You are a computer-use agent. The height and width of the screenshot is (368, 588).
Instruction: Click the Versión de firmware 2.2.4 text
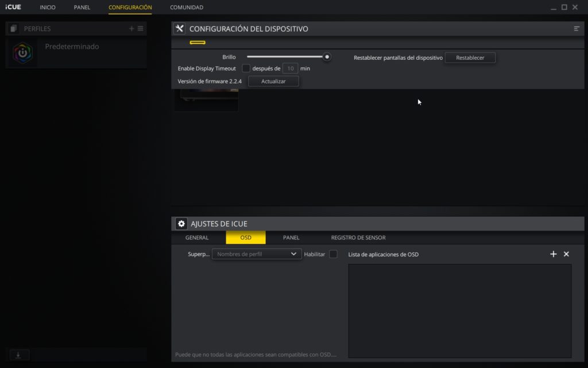[210, 81]
